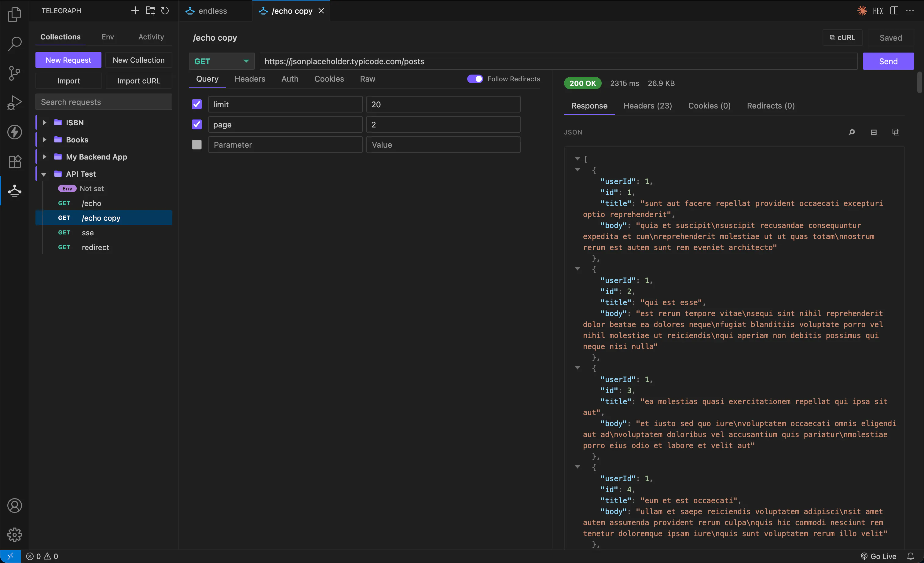Open the Extensions view
Image resolution: width=924 pixels, height=563 pixels.
[x=14, y=161]
